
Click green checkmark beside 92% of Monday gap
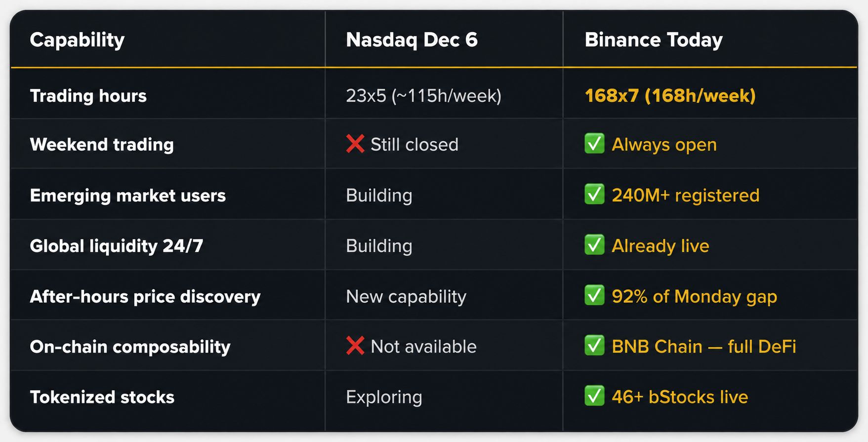[594, 295]
